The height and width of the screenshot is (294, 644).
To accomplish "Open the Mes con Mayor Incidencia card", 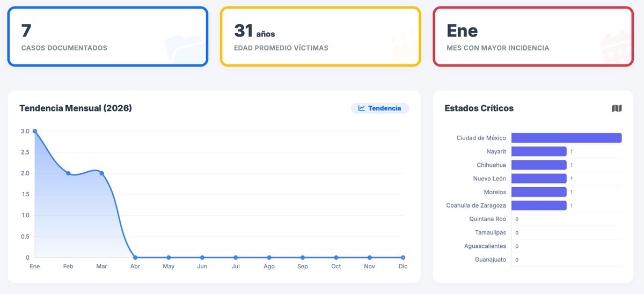I will click(533, 36).
